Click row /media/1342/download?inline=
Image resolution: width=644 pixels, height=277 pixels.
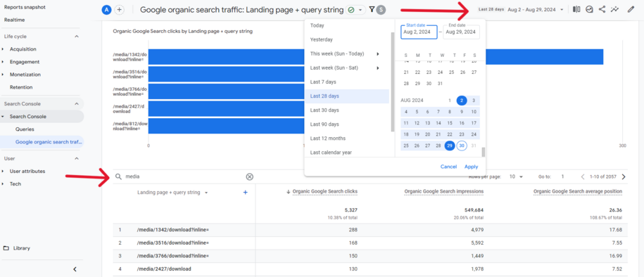370,230
